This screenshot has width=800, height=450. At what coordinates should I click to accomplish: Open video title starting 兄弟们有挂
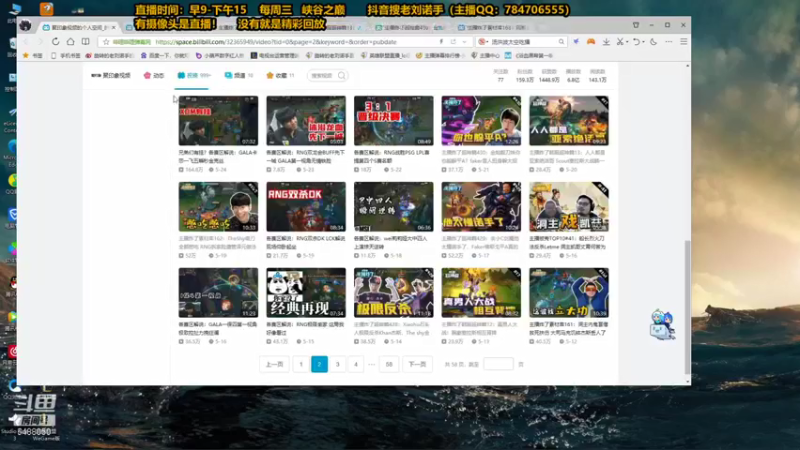218,156
